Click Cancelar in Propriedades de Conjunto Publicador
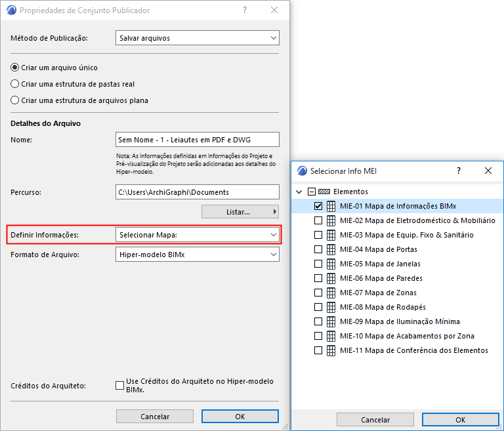 (155, 417)
